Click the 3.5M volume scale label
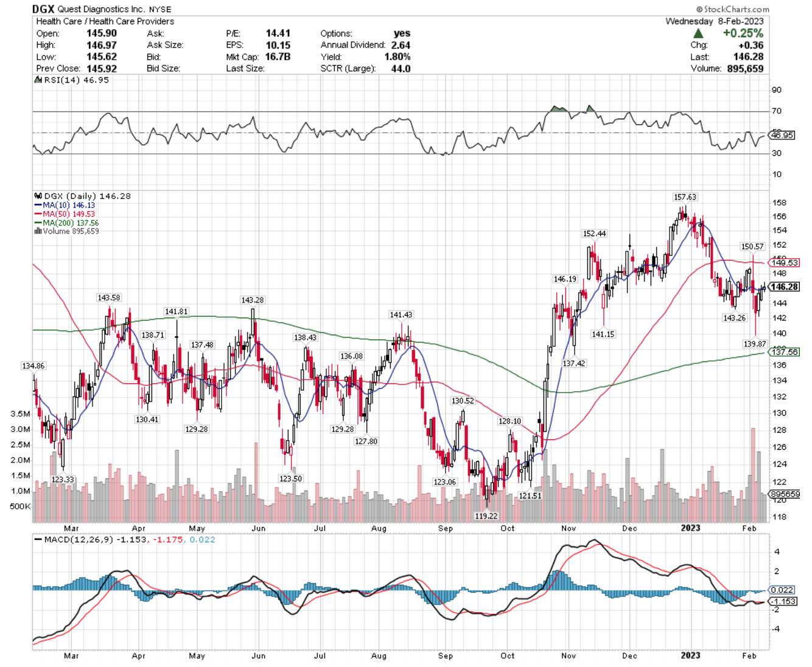Screen dimensions: 812x667 [x=20, y=414]
